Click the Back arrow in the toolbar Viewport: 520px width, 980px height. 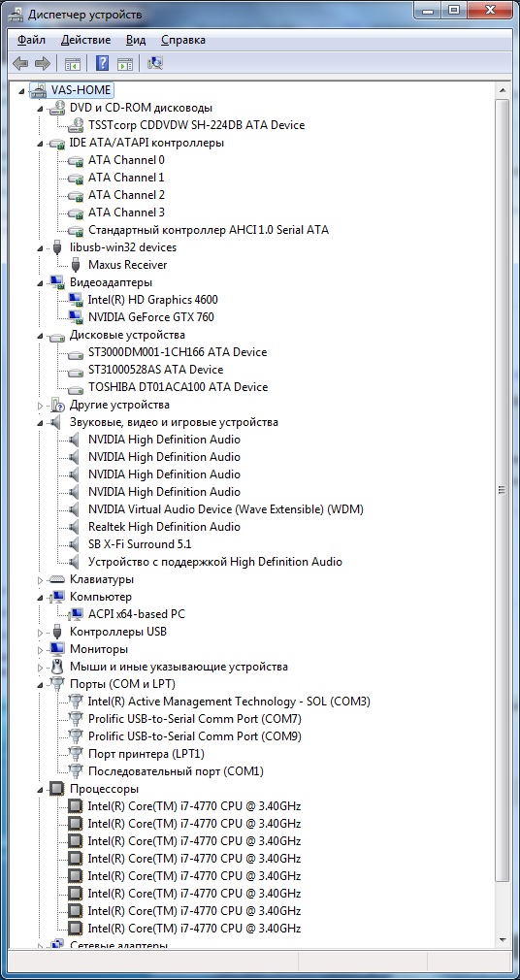(x=20, y=63)
